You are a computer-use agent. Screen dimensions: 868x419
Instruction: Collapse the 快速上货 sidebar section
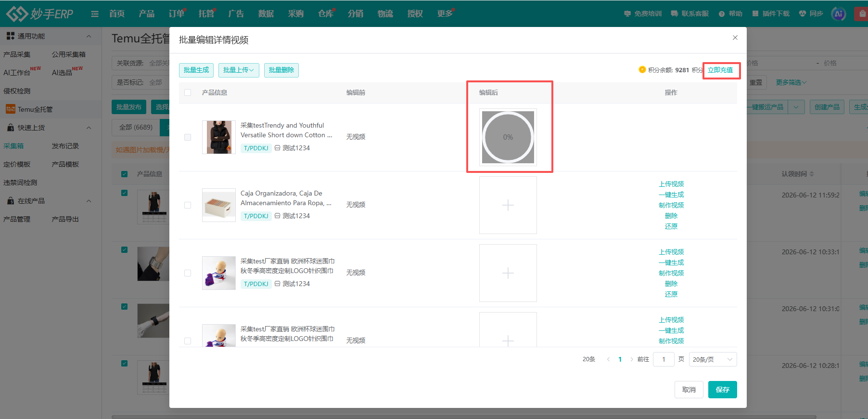[x=89, y=128]
